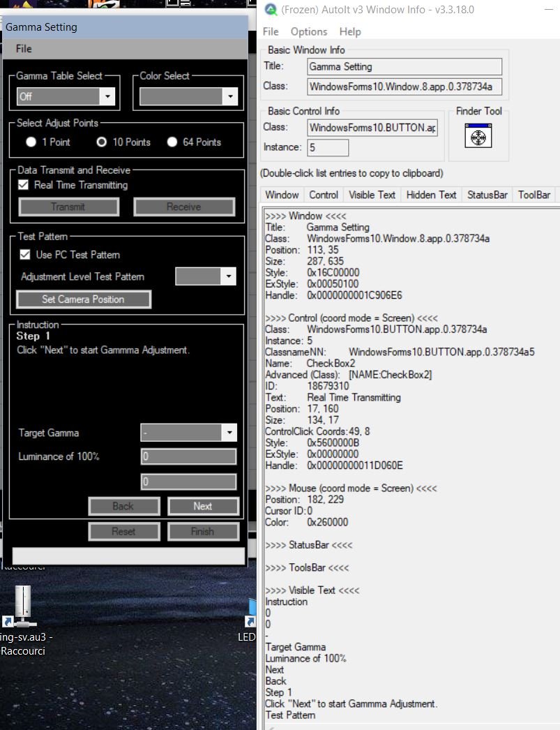Image resolution: width=560 pixels, height=730 pixels.
Task: Uncheck Use PC Test Pattern
Action: tap(25, 255)
